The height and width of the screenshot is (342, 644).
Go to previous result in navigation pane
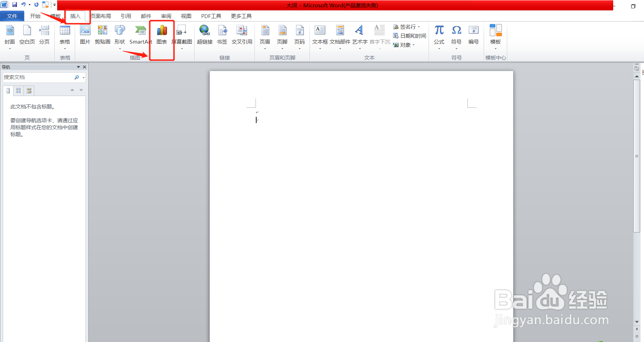point(72,90)
